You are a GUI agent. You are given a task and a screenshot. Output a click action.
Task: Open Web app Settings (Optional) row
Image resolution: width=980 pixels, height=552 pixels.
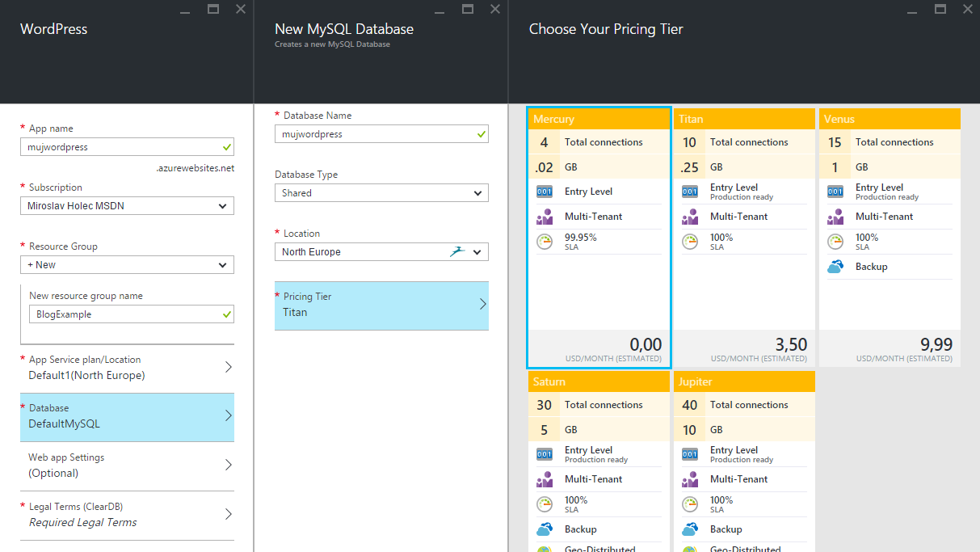(127, 466)
